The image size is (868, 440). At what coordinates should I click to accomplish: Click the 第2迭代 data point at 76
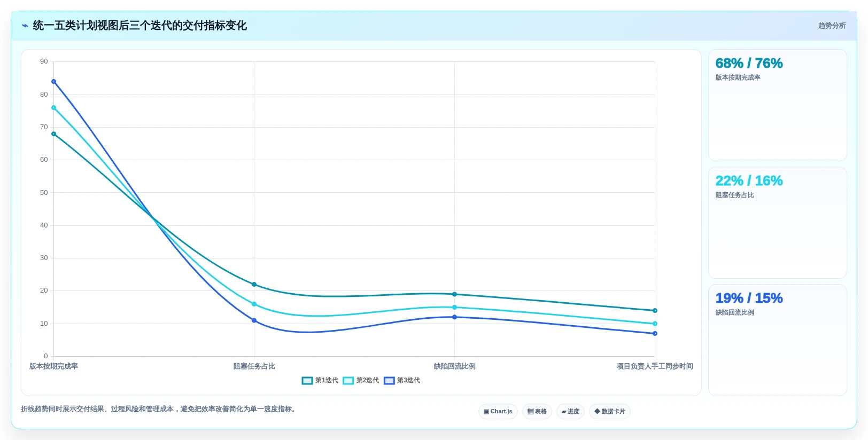coord(53,108)
